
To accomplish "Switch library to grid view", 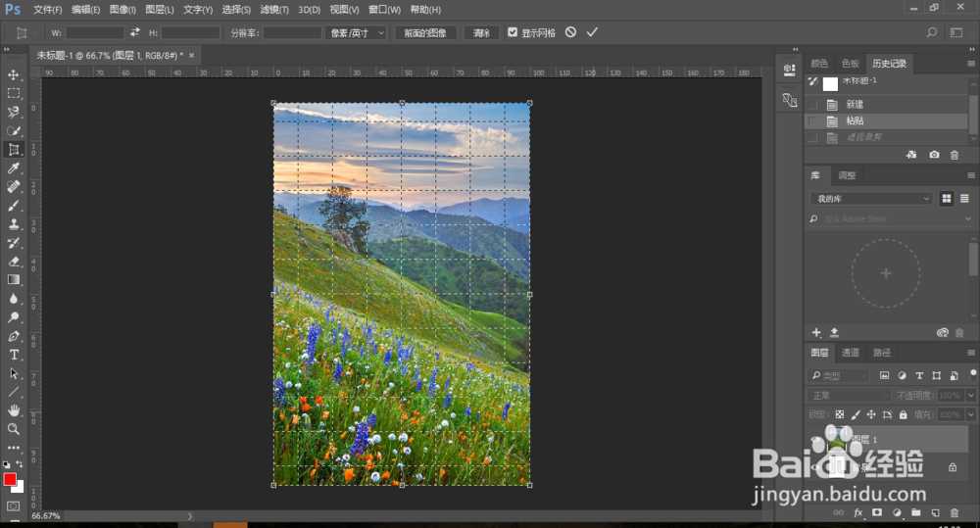I will 947,198.
